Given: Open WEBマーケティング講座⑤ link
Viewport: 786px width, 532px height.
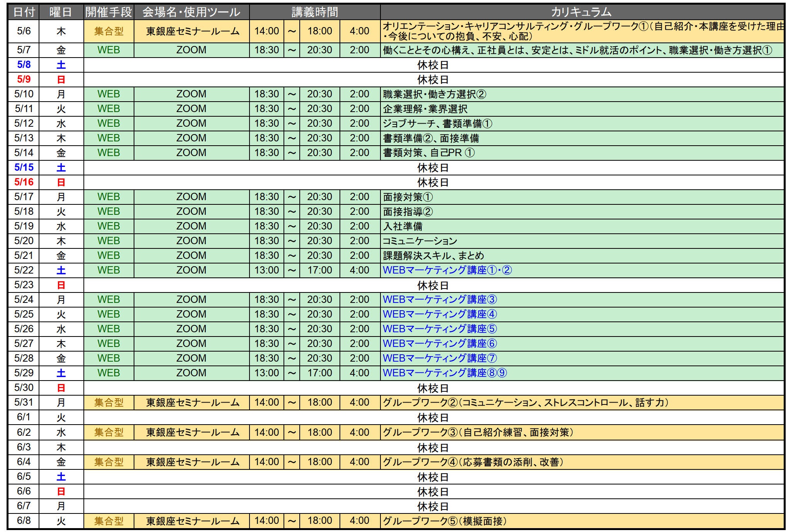Looking at the screenshot, I should coord(440,329).
